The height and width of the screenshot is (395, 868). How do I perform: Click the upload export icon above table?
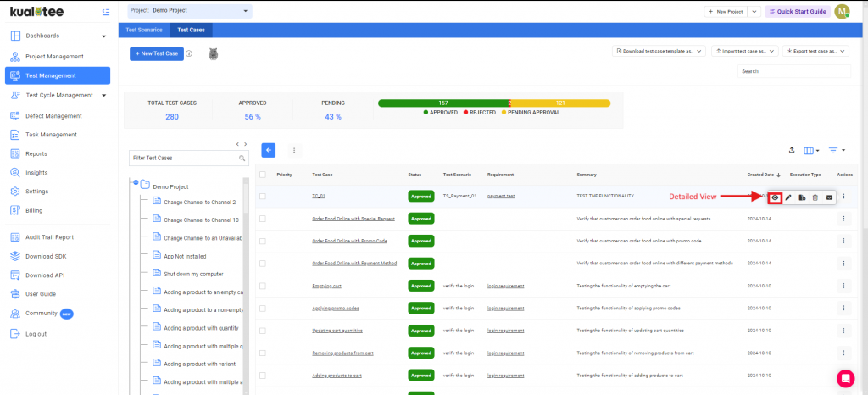pyautogui.click(x=792, y=150)
